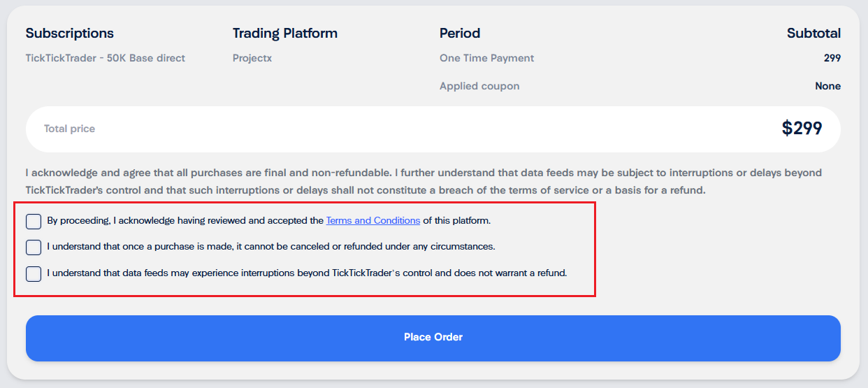Click the One Time Payment text
Screen dimensions: 868x388
[486, 58]
